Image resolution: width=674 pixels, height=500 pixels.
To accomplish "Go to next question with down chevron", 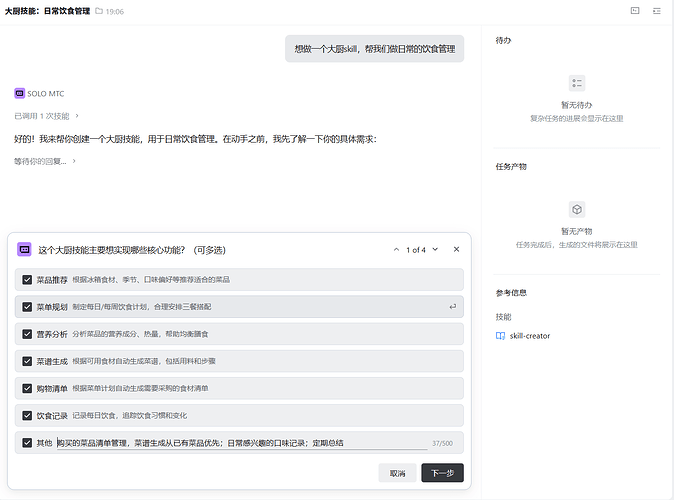I will pyautogui.click(x=435, y=249).
